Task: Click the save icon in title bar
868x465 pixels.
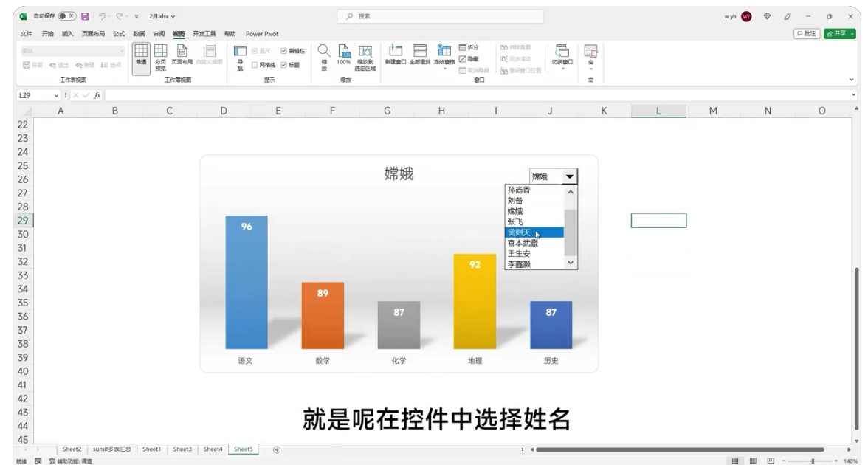Action: click(85, 16)
